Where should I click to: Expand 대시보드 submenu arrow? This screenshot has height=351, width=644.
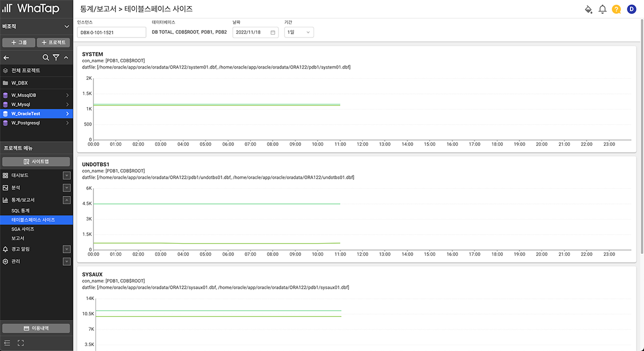click(67, 175)
